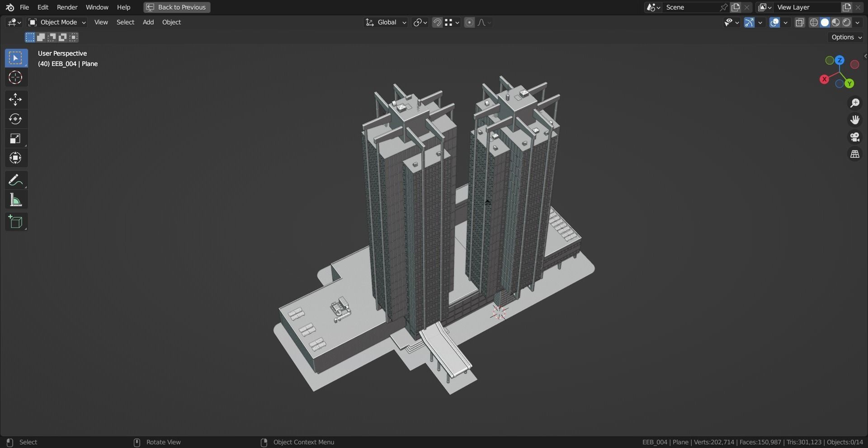Expand the gizmo settings arrow
The height and width of the screenshot is (448, 868).
click(x=760, y=22)
